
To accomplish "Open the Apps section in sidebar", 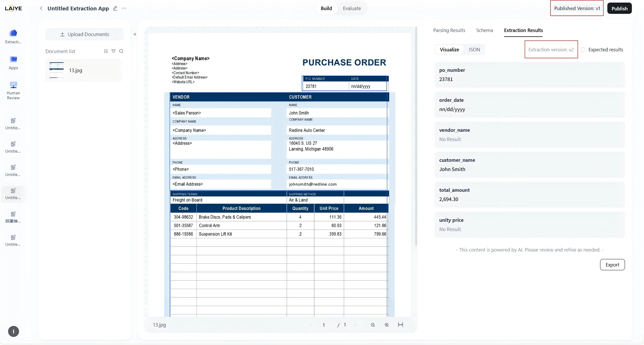I will tap(13, 63).
